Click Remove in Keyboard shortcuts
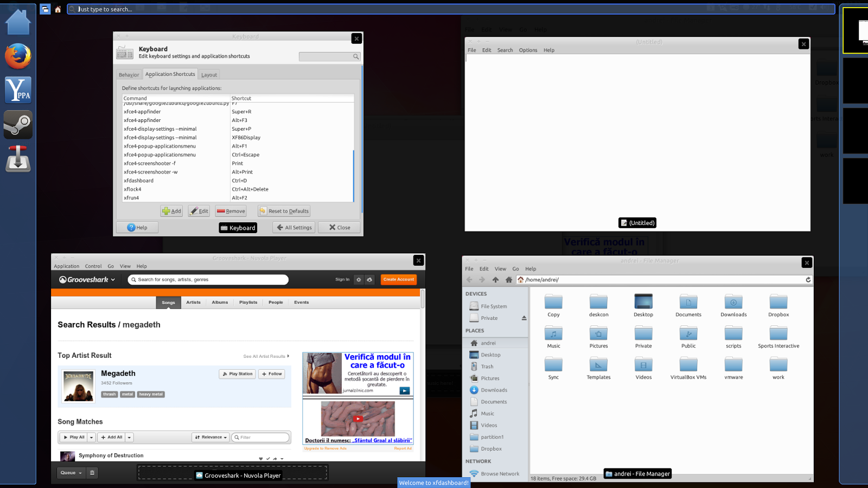The image size is (868, 488). point(231,211)
